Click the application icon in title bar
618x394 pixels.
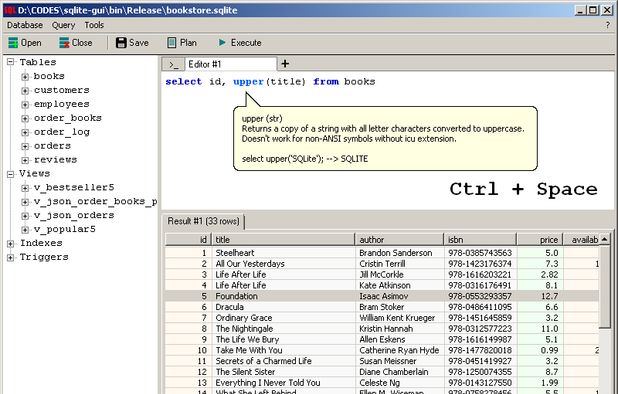pyautogui.click(x=9, y=10)
